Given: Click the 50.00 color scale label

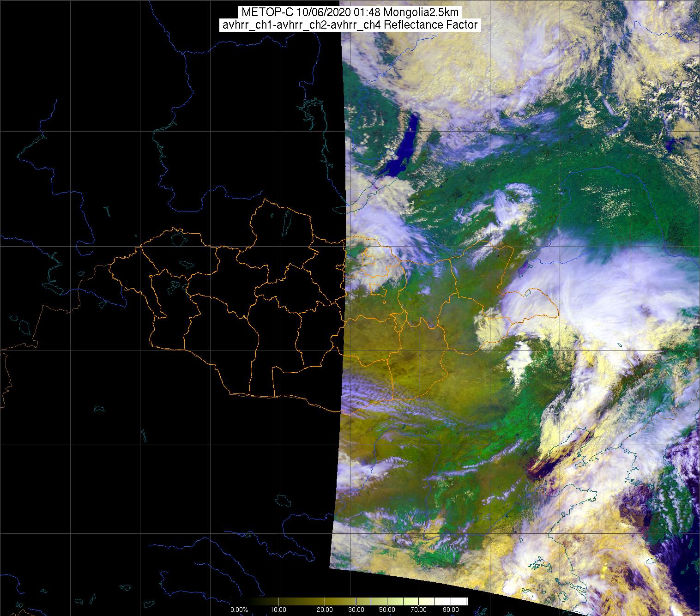Looking at the screenshot, I should click(x=386, y=610).
